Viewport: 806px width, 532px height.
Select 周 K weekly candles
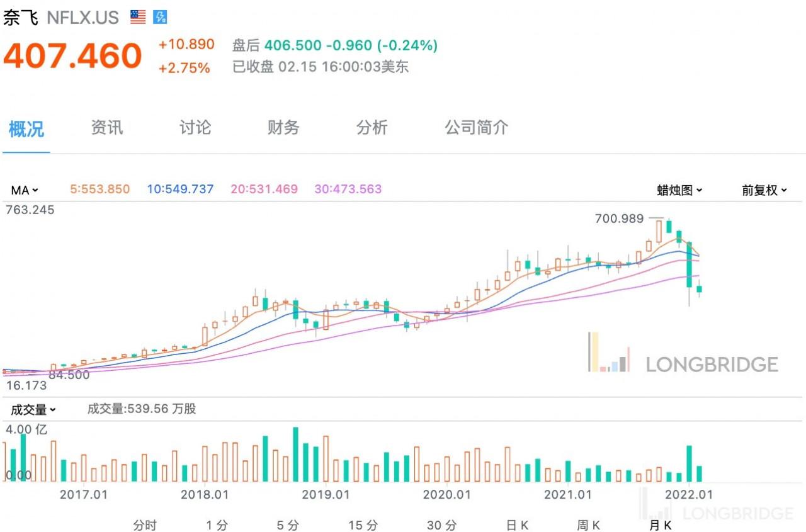[588, 525]
